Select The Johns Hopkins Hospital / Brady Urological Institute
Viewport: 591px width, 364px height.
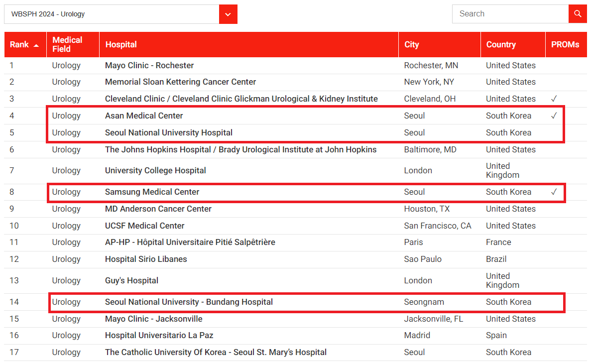[x=240, y=149]
